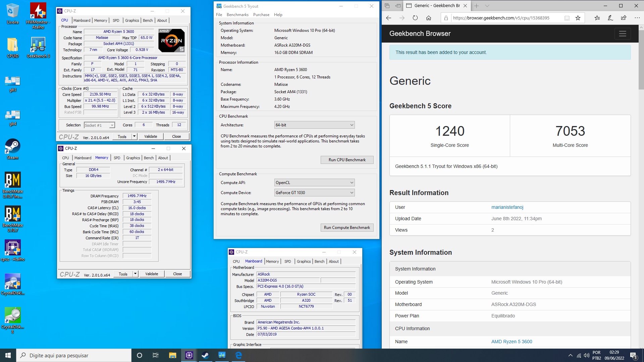The width and height of the screenshot is (644, 362).
Task: Open a new browser tab with plus
Action: [x=476, y=6]
